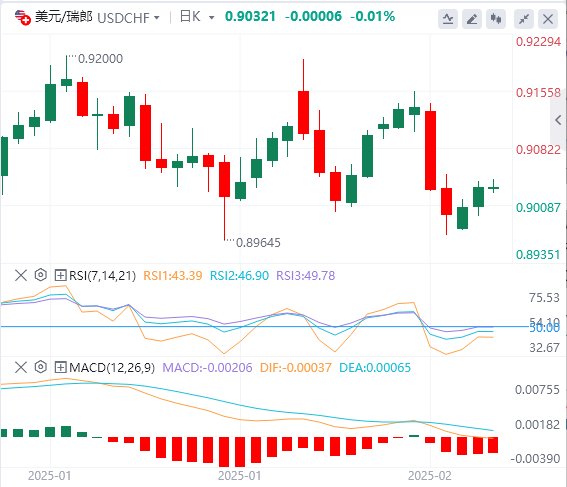Viewport: 567px width, 487px height.
Task: Click price axis label 0.91558
Action: coord(538,93)
